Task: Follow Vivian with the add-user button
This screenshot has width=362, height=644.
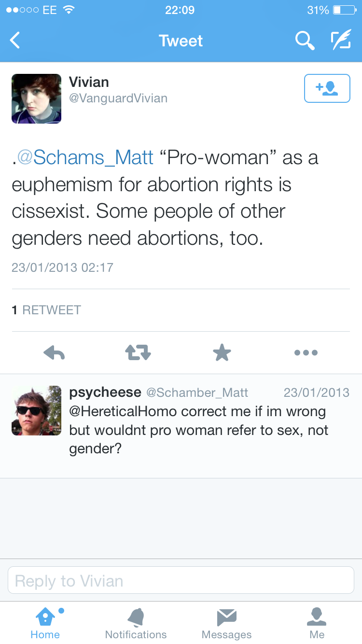Action: point(327,88)
